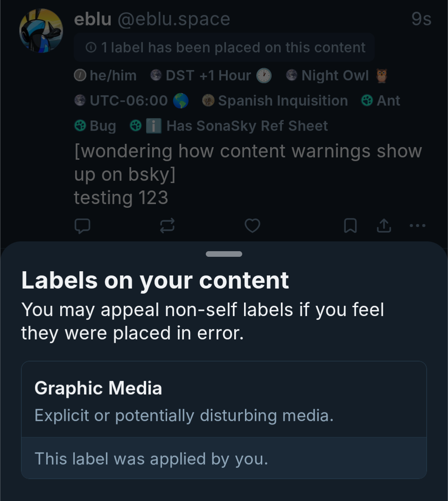Select the Graphic Media label card

point(224,401)
